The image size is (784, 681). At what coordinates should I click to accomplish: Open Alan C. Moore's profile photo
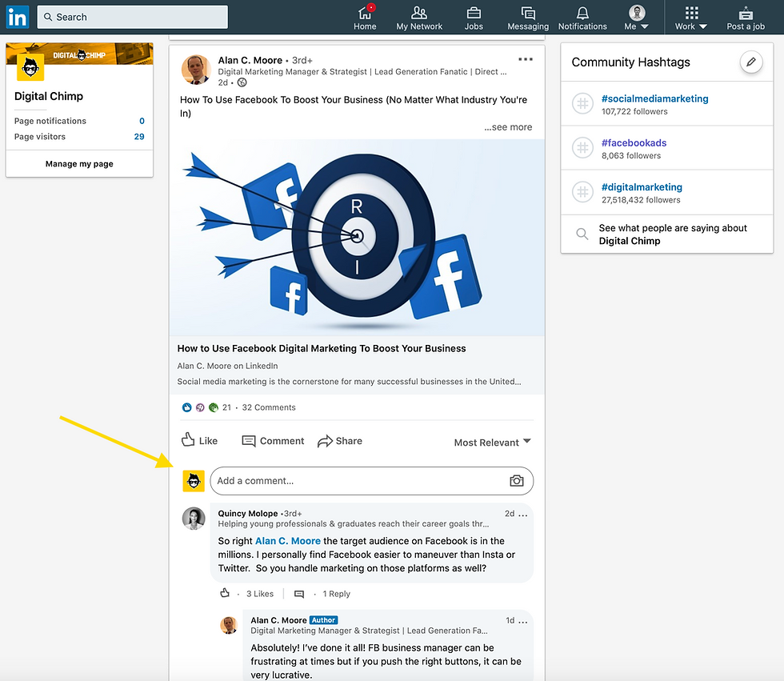196,70
